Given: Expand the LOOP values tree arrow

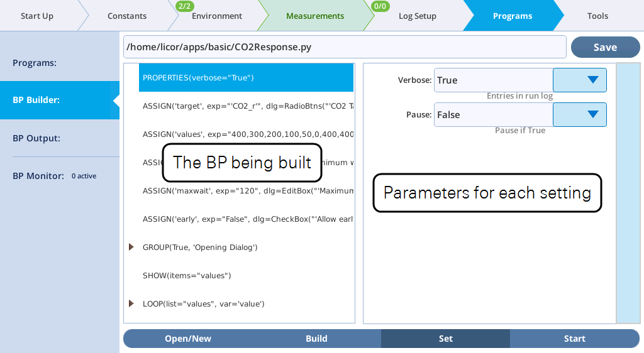Looking at the screenshot, I should tap(131, 304).
